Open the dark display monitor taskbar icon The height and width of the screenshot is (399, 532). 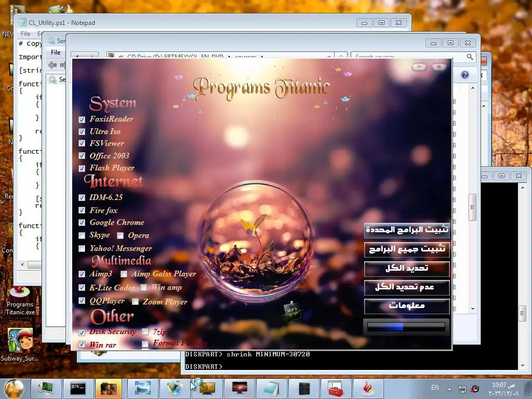tap(240, 389)
